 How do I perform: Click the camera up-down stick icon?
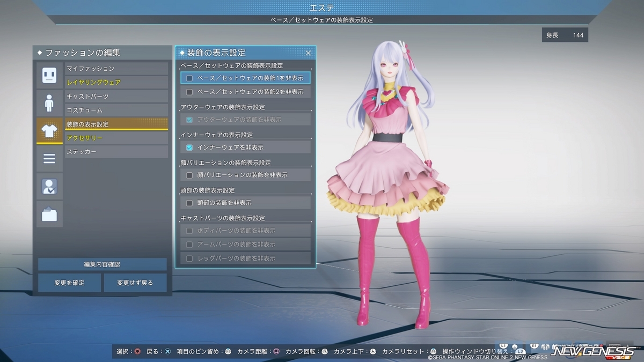pyautogui.click(x=373, y=352)
